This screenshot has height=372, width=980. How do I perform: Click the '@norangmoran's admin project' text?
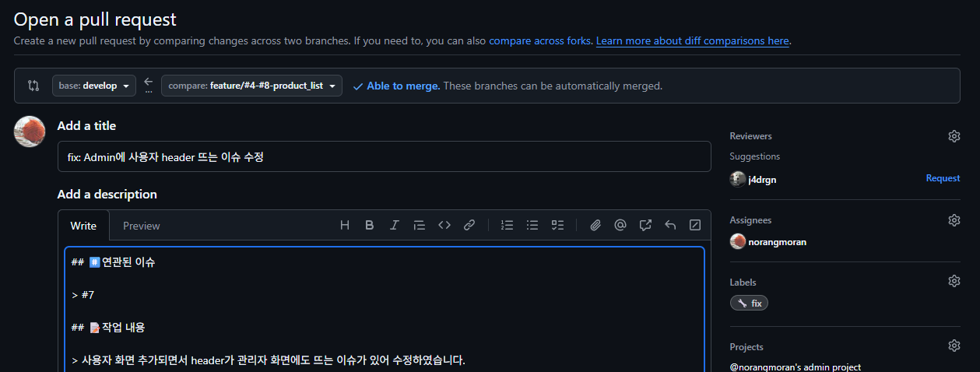pos(795,367)
